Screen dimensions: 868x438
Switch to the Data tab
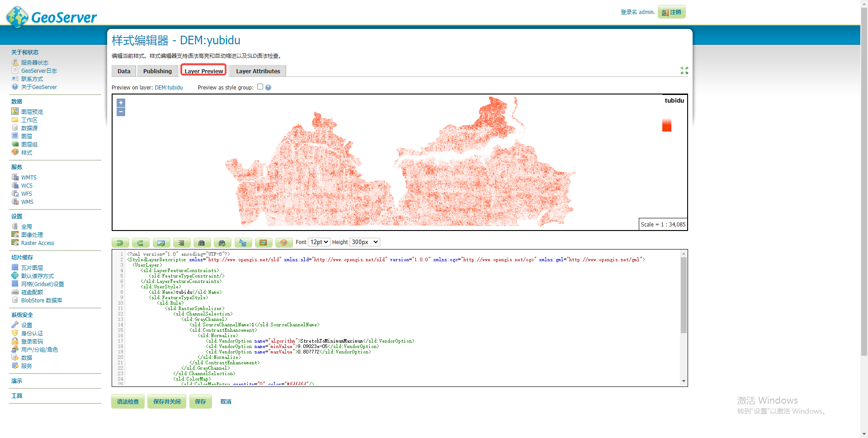point(124,71)
